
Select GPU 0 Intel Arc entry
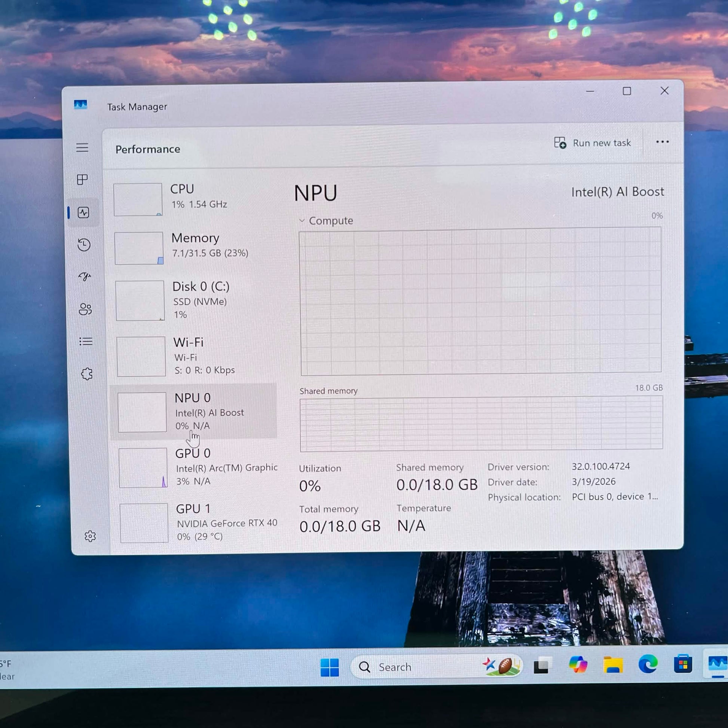click(x=198, y=467)
